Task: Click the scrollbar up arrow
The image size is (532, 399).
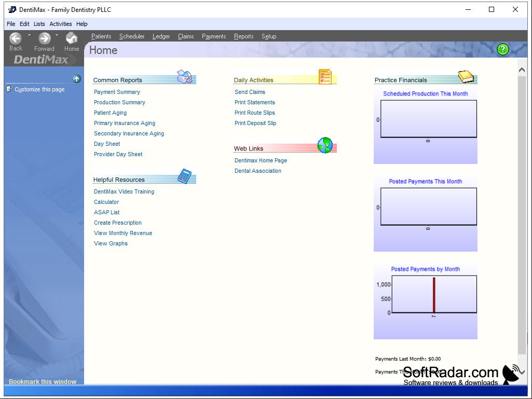Action: (x=522, y=70)
